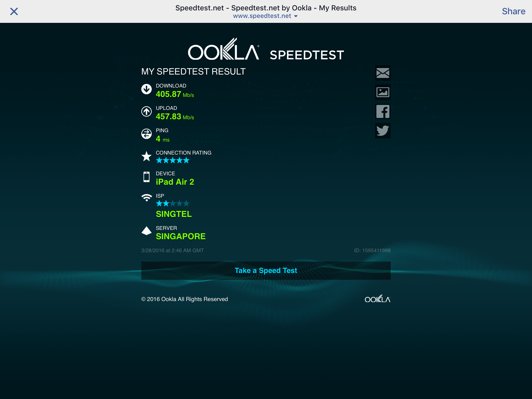This screenshot has width=532, height=399.
Task: Click the page title in top bar
Action: [266, 8]
